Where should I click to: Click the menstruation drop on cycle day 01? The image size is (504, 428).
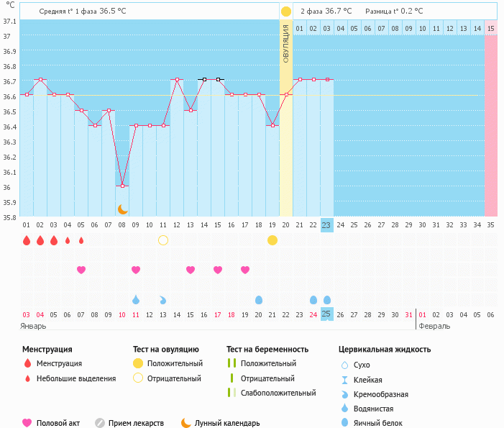[27, 240]
